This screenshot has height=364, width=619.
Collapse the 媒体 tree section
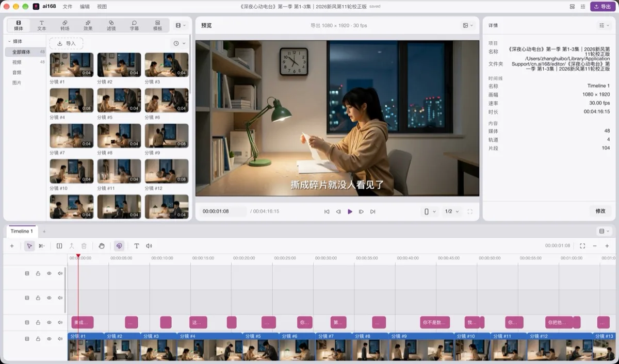pos(9,41)
